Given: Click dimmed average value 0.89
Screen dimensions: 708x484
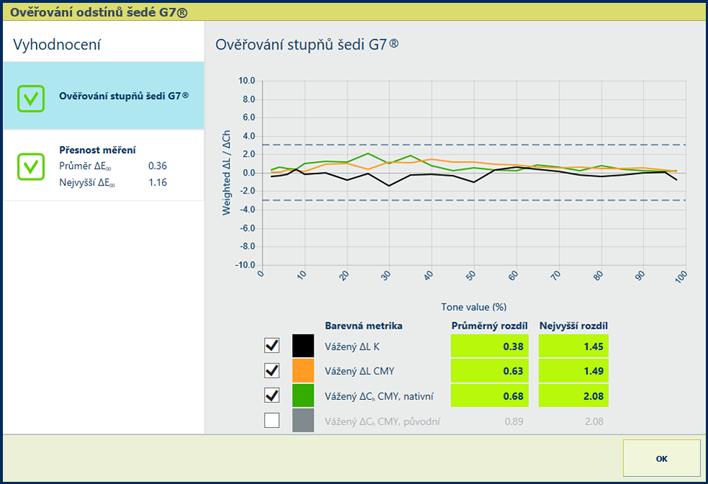Looking at the screenshot, I should point(514,421).
